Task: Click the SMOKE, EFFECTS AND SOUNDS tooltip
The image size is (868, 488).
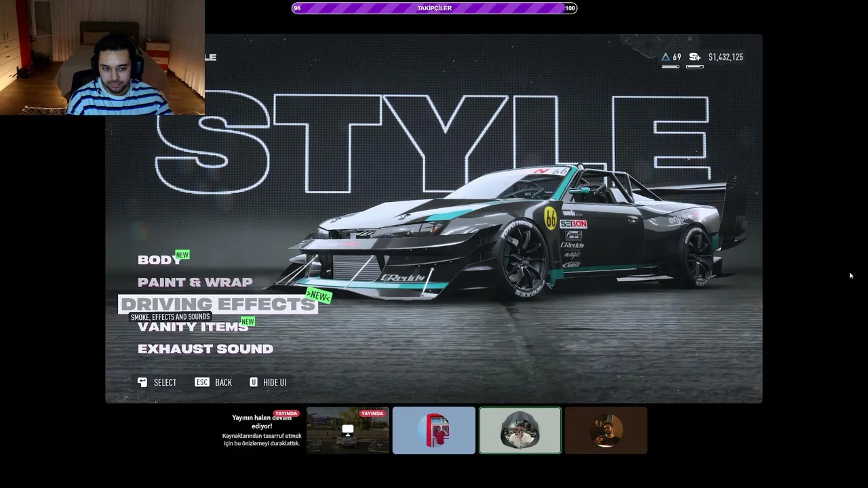Action: click(x=170, y=317)
